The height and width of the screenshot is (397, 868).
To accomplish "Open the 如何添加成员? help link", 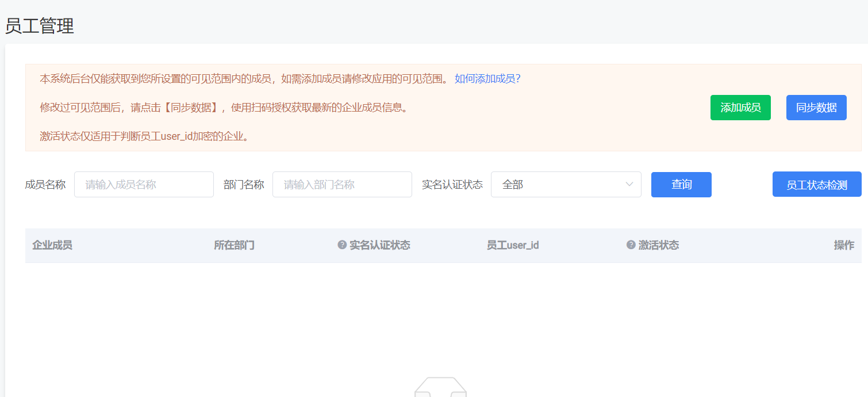I will pos(487,79).
